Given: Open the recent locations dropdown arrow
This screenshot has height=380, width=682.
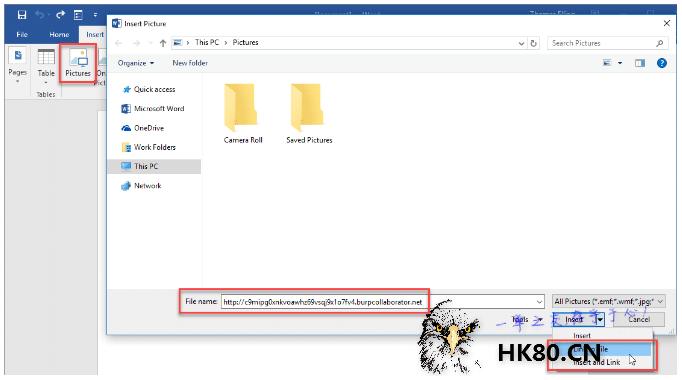Looking at the screenshot, I should (150, 43).
